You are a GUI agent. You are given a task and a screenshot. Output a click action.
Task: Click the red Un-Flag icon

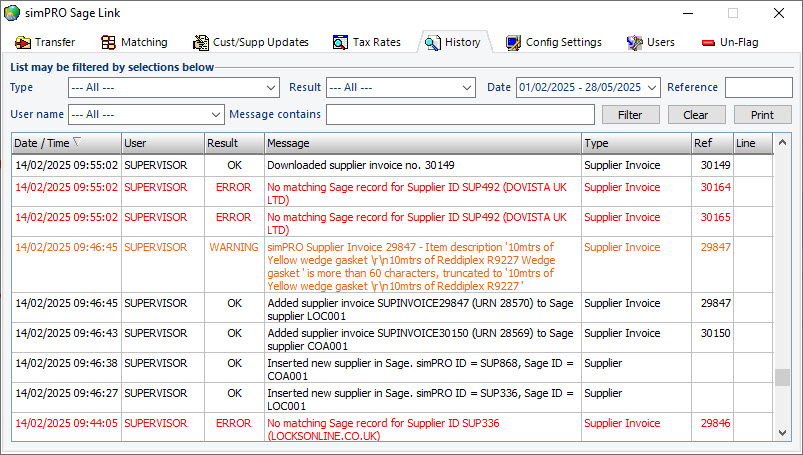[708, 43]
